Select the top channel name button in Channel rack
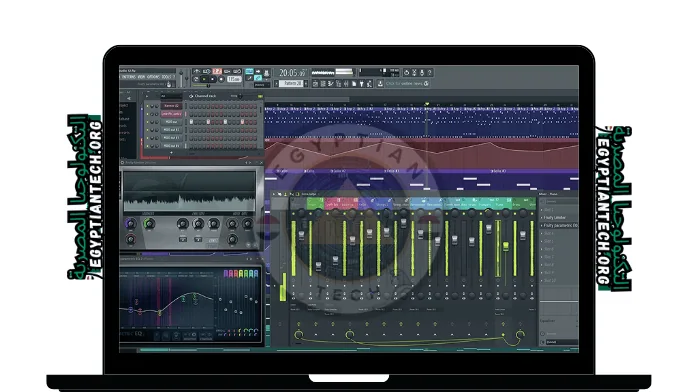Screen dimensions: 698x392 171,106
